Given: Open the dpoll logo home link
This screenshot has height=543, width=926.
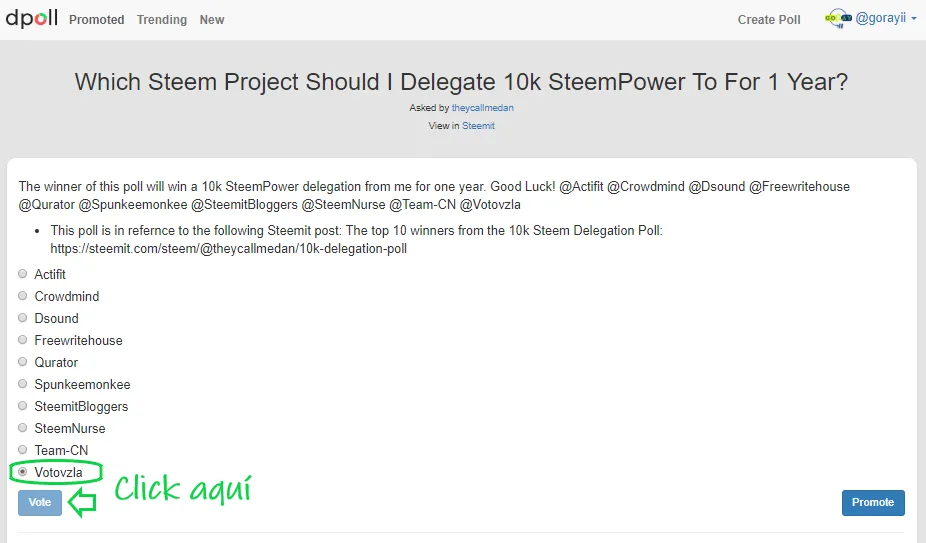Looking at the screenshot, I should [x=31, y=18].
